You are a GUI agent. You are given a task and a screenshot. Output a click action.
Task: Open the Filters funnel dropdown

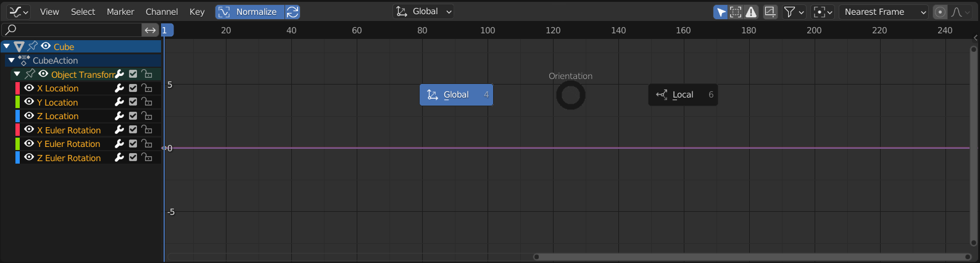794,12
